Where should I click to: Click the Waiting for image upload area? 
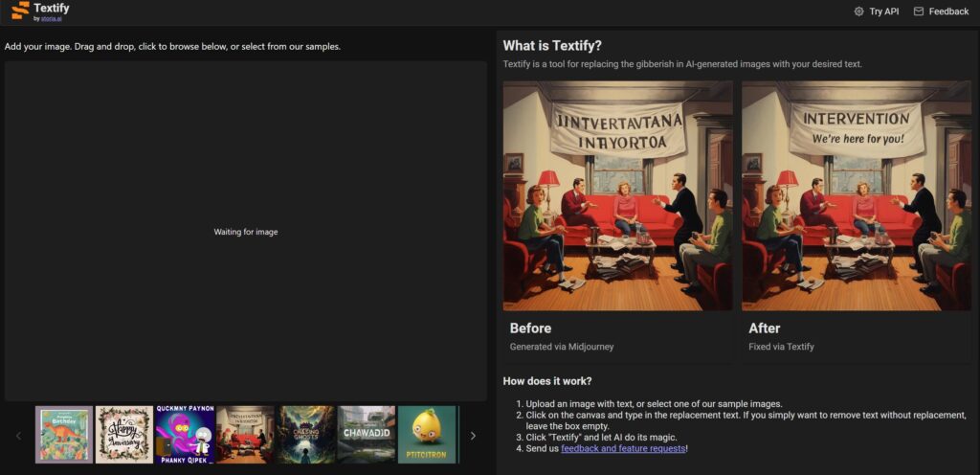point(246,232)
